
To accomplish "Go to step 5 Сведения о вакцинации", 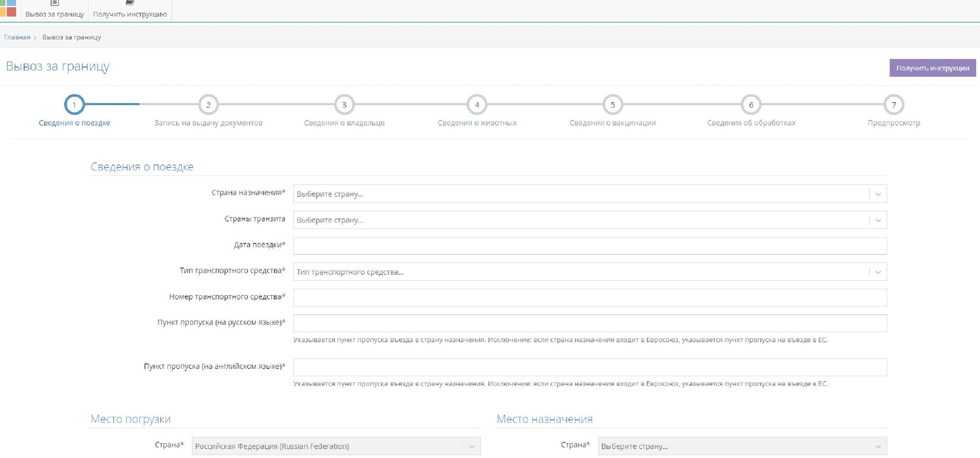I will pyautogui.click(x=612, y=104).
